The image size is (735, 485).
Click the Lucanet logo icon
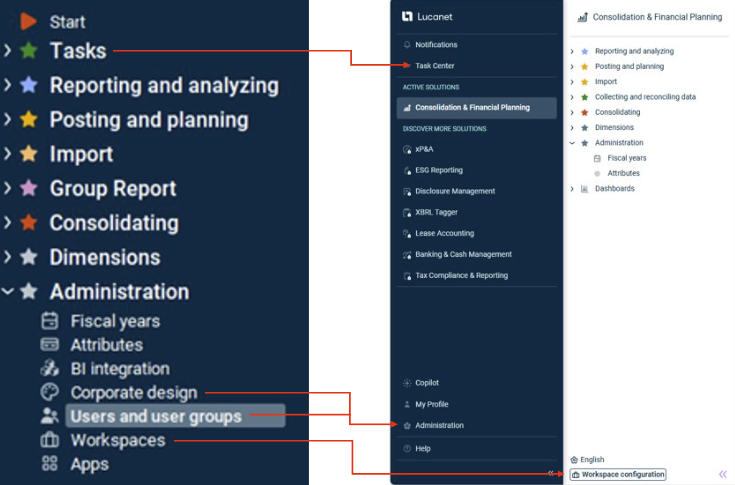[x=407, y=16]
